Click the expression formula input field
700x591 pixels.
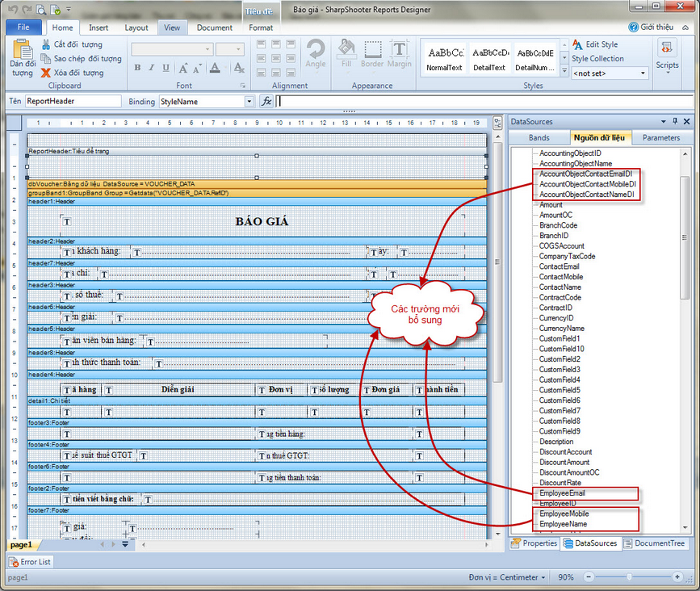pos(484,102)
